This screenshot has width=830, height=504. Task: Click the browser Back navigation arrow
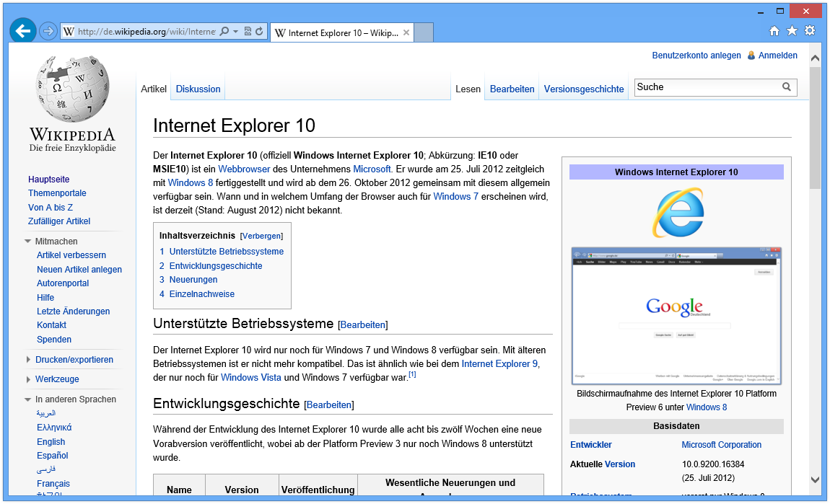22,30
